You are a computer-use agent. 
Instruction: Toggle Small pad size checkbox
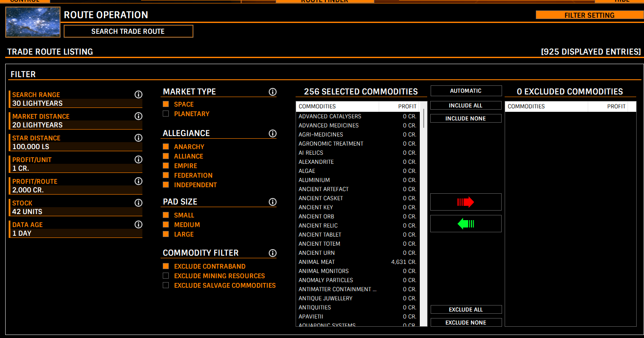click(x=166, y=215)
